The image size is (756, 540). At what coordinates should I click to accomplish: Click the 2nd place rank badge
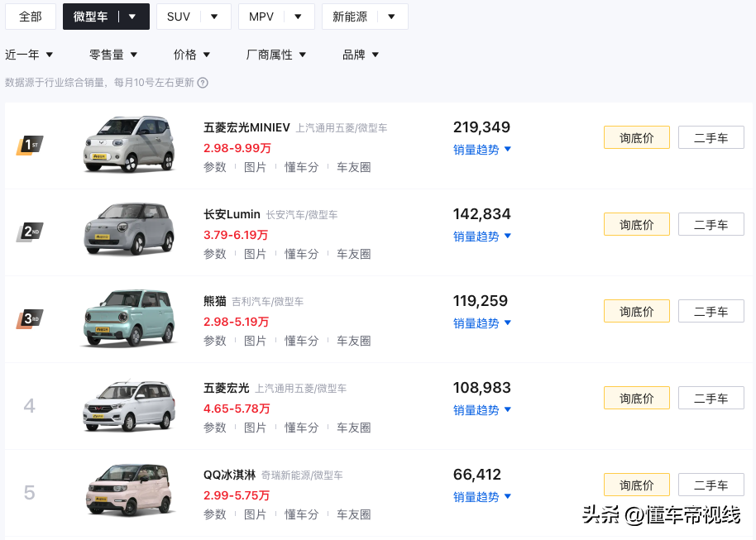tap(30, 232)
